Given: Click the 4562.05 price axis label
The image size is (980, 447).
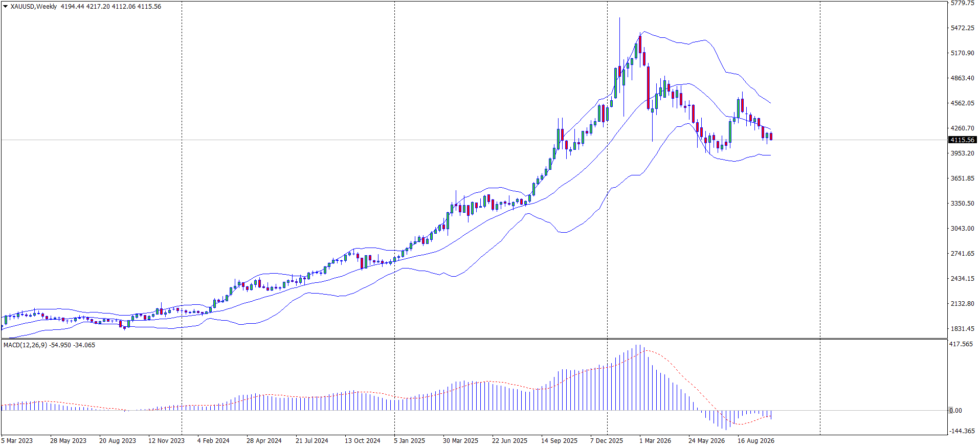Looking at the screenshot, I should pos(963,103).
